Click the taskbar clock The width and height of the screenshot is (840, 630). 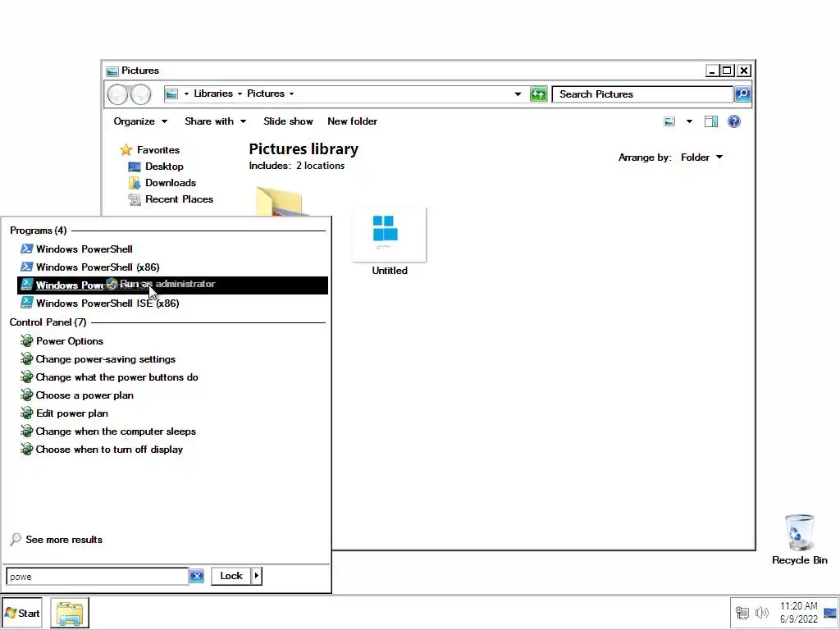click(798, 612)
